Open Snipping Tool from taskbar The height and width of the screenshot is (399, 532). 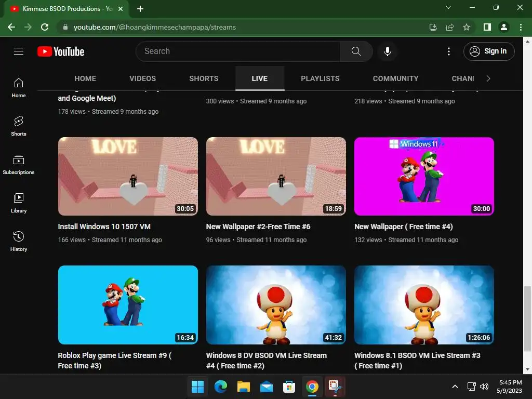[x=335, y=387]
